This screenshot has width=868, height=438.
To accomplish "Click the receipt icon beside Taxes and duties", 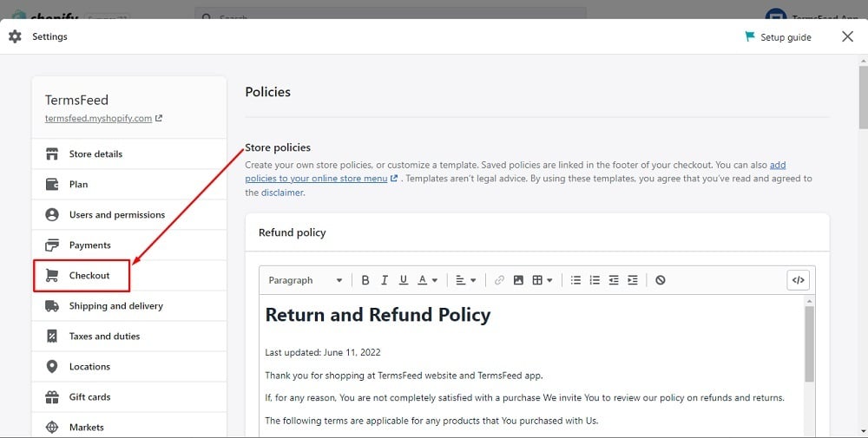I will pos(52,337).
